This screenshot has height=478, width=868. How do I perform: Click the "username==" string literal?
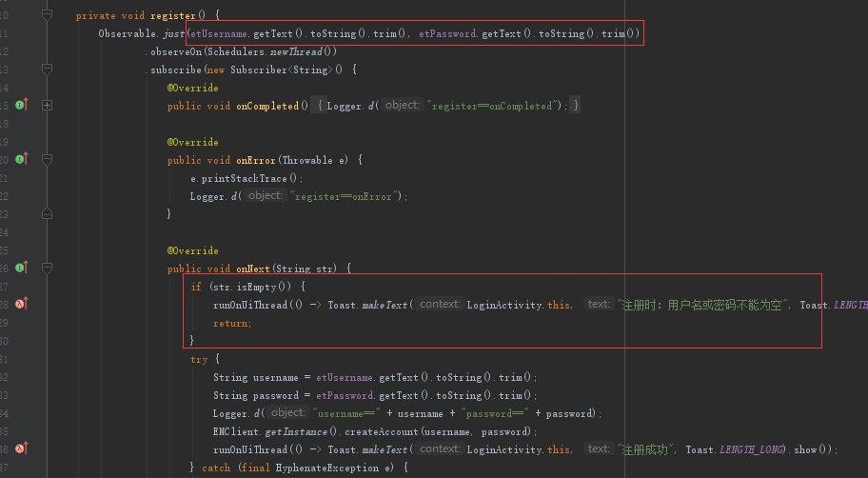[x=346, y=414]
